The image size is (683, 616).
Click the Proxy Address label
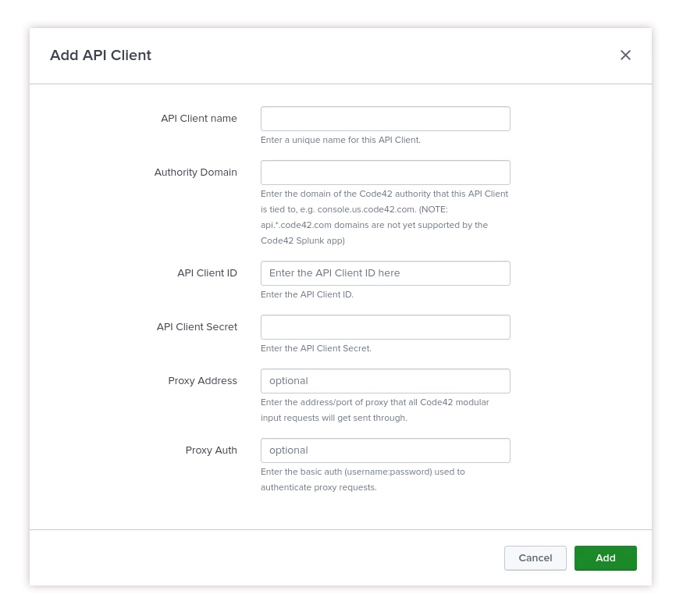pos(202,381)
